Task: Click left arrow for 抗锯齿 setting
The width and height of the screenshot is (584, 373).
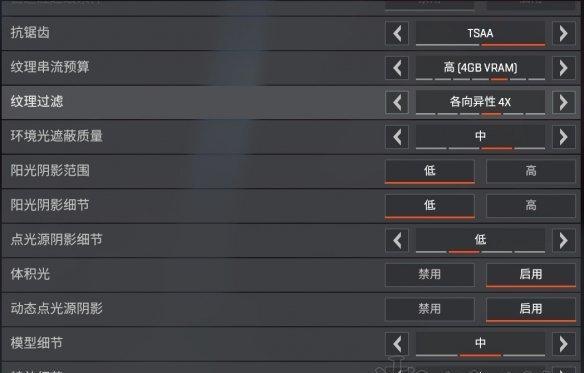Action: pos(397,34)
